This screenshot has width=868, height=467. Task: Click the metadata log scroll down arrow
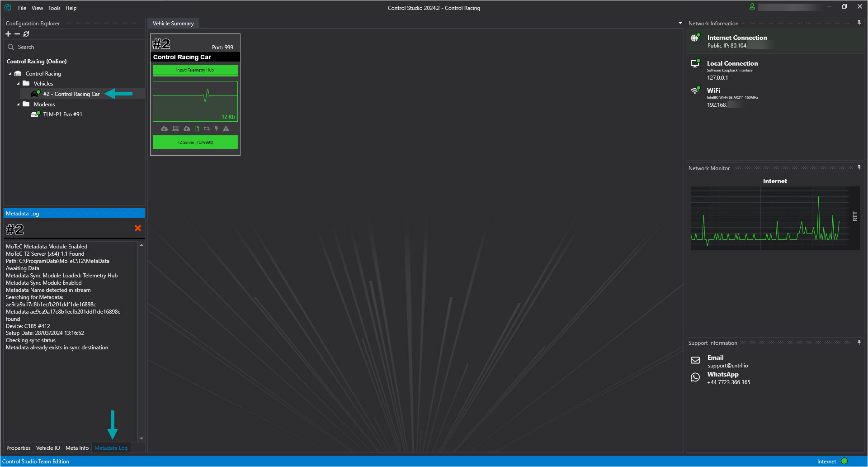(x=142, y=438)
